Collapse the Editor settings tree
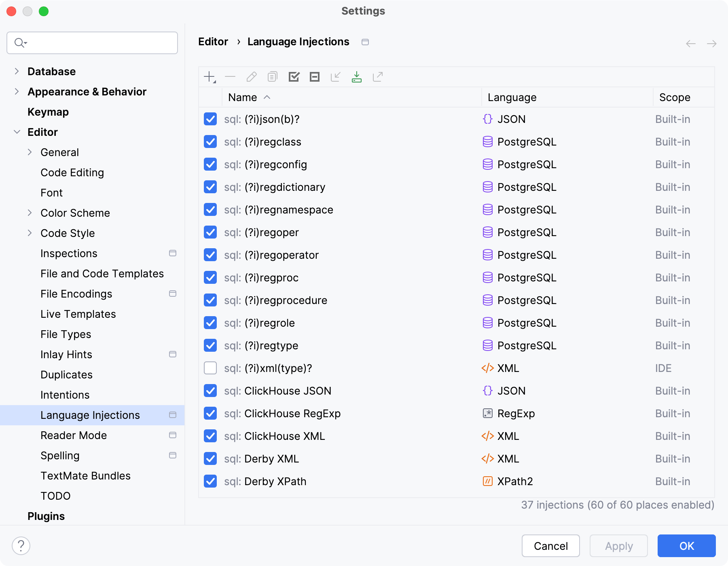Screen dimensions: 728x566 17,132
